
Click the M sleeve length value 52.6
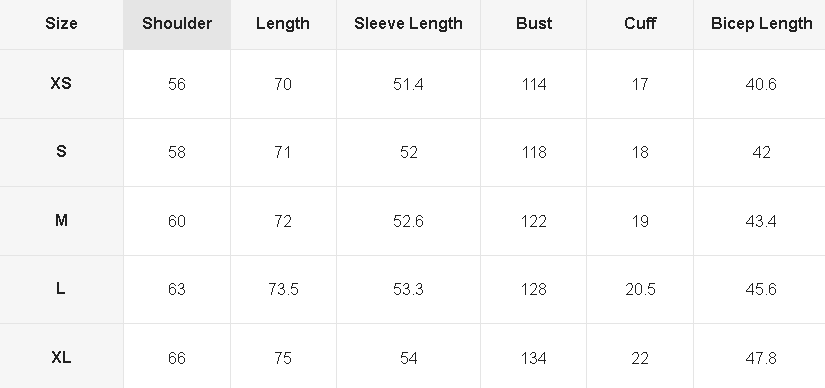408,221
